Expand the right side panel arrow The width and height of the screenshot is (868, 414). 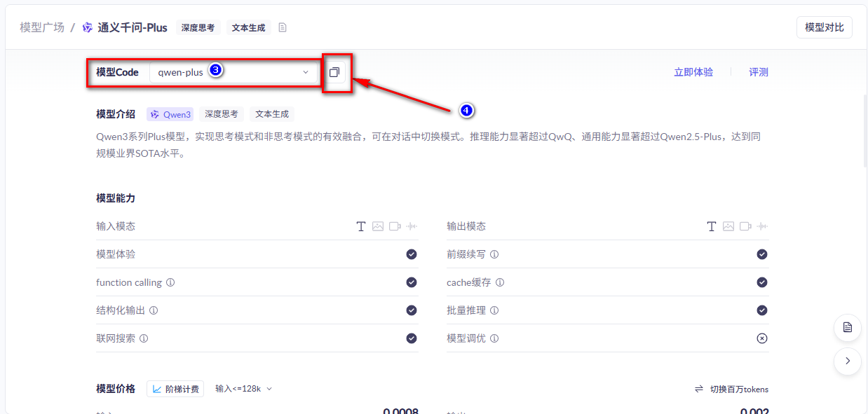coord(848,361)
